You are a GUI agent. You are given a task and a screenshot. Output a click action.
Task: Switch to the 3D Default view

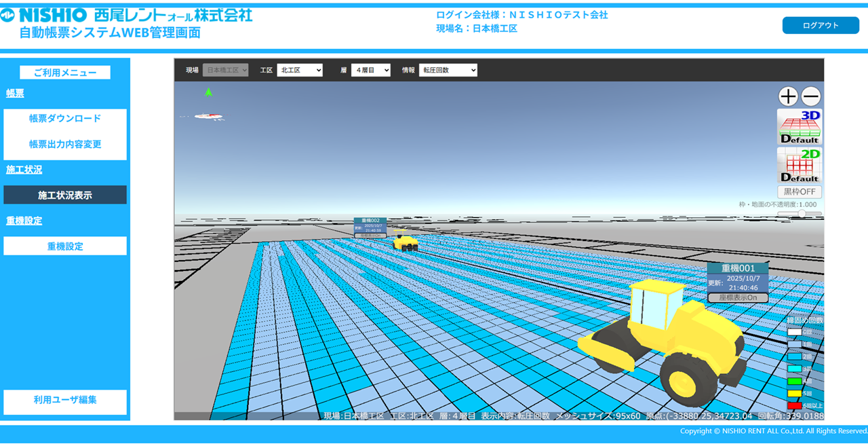click(x=800, y=127)
